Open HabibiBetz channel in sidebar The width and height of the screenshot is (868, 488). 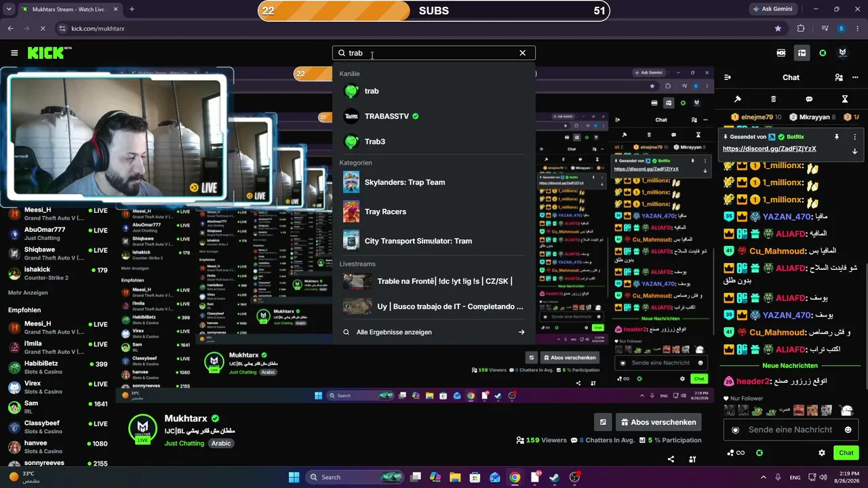click(x=58, y=367)
